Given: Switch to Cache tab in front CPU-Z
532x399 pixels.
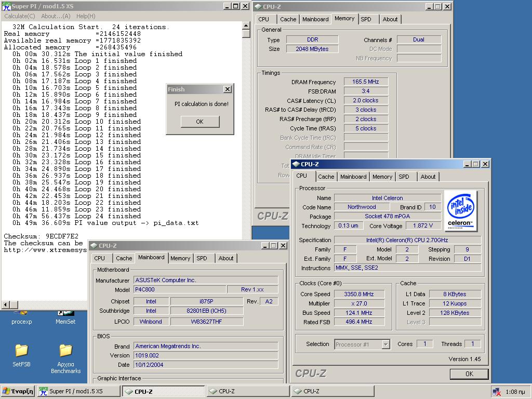Looking at the screenshot, I should (x=326, y=177).
